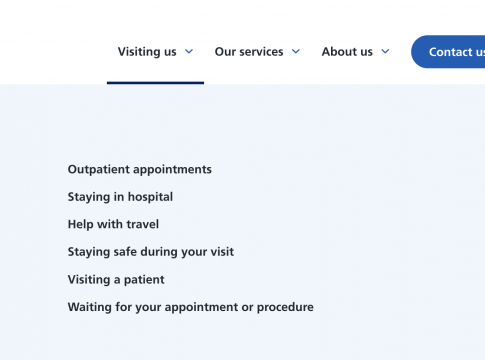Collapse the Visiting us dropdown menu
Image resolution: width=485 pixels, height=360 pixels.
click(155, 52)
